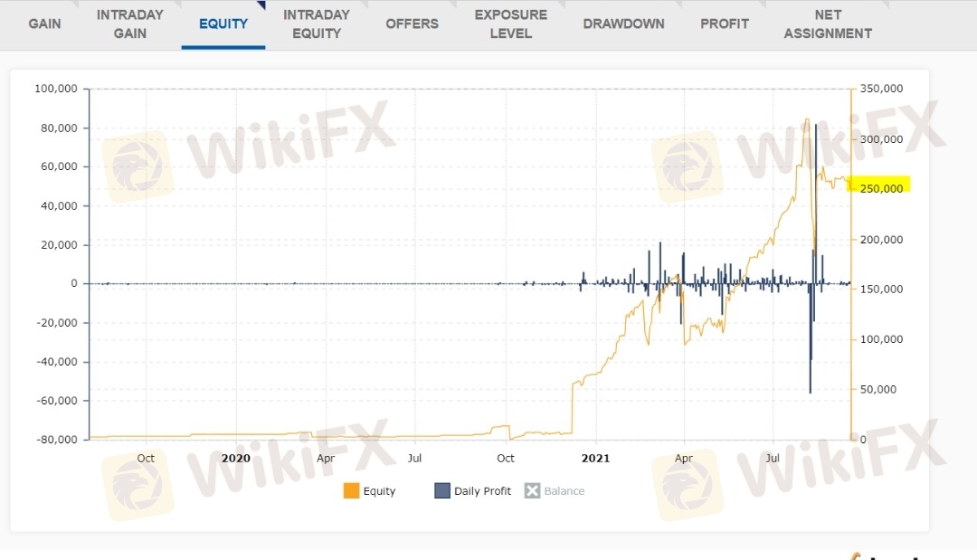Click the bold 2021 x-axis label
This screenshot has width=977, height=560.
pyautogui.click(x=595, y=458)
